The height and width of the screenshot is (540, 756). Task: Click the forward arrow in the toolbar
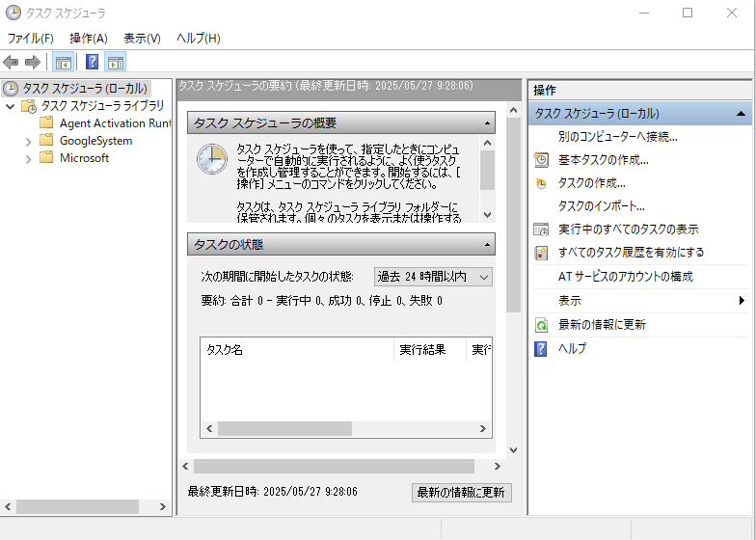coord(33,63)
